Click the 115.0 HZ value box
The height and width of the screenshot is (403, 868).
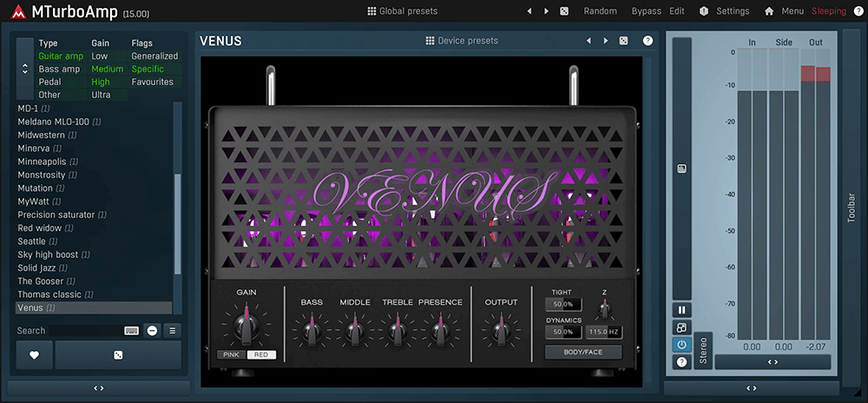[x=604, y=332]
